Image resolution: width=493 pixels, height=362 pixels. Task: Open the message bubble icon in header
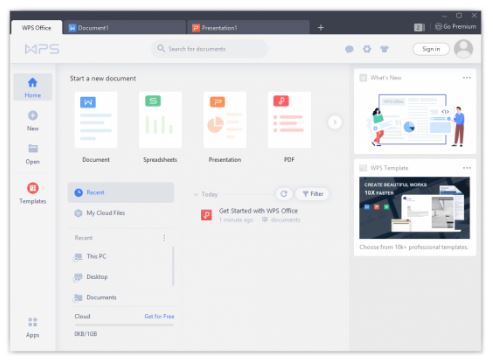[x=349, y=49]
